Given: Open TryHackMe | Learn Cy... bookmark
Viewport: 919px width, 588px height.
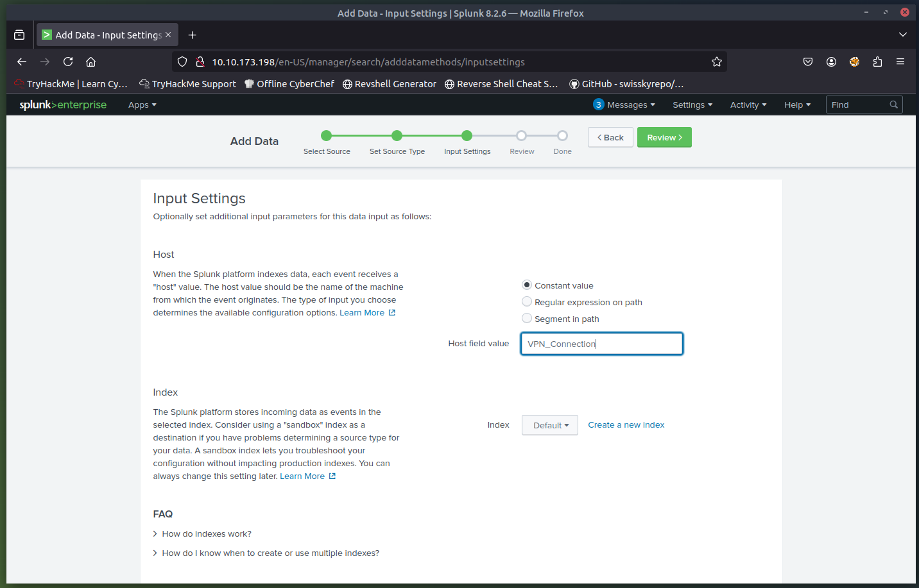Looking at the screenshot, I should pyautogui.click(x=71, y=84).
